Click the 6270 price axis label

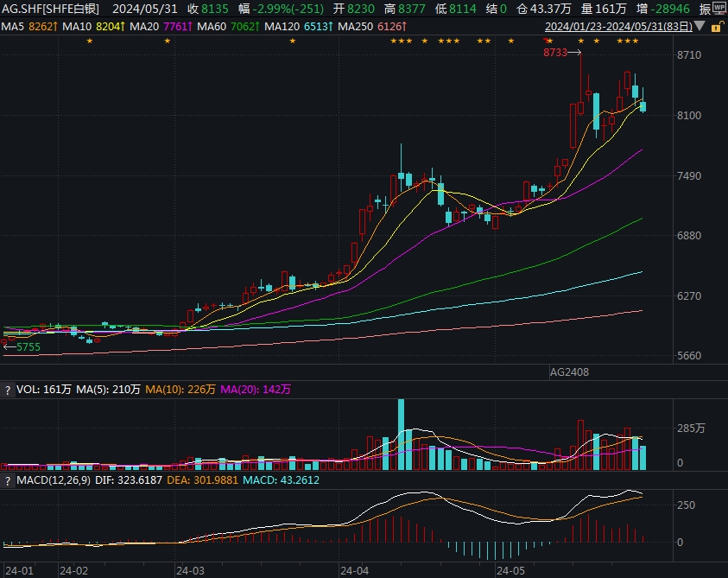tap(689, 295)
